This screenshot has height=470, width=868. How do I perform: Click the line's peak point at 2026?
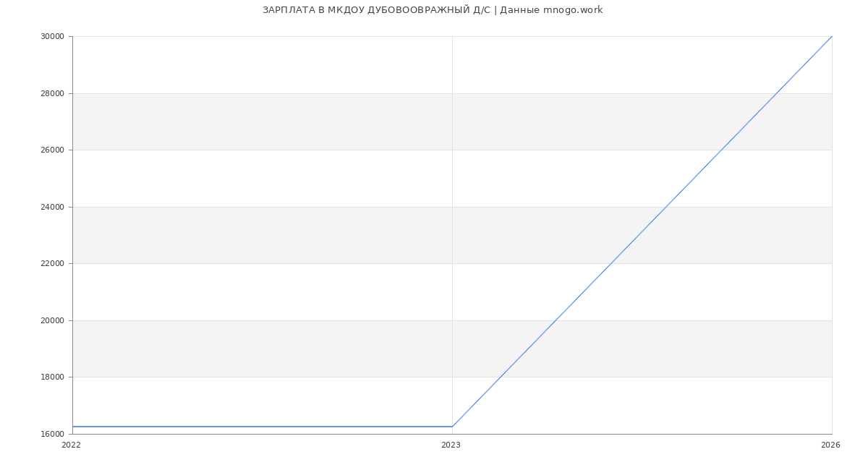point(832,36)
